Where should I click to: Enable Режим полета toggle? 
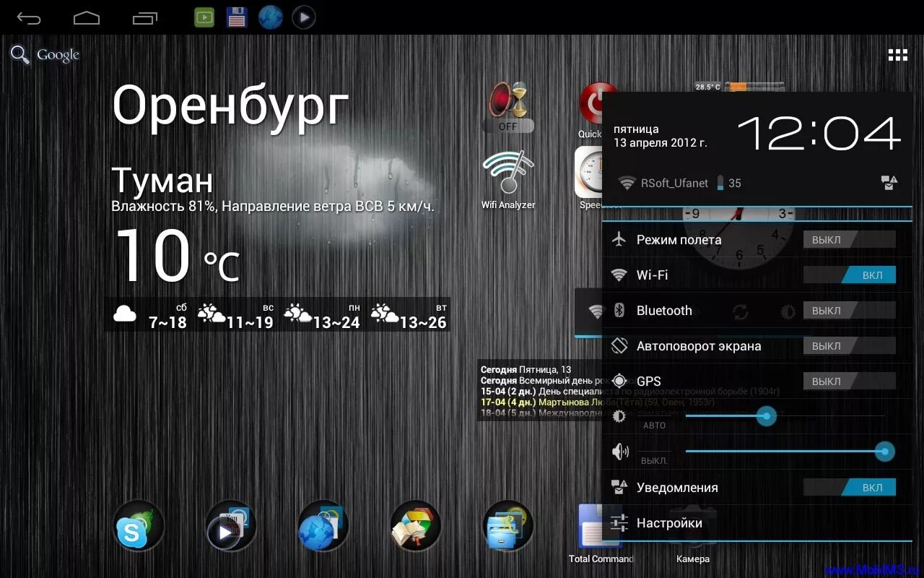[849, 239]
